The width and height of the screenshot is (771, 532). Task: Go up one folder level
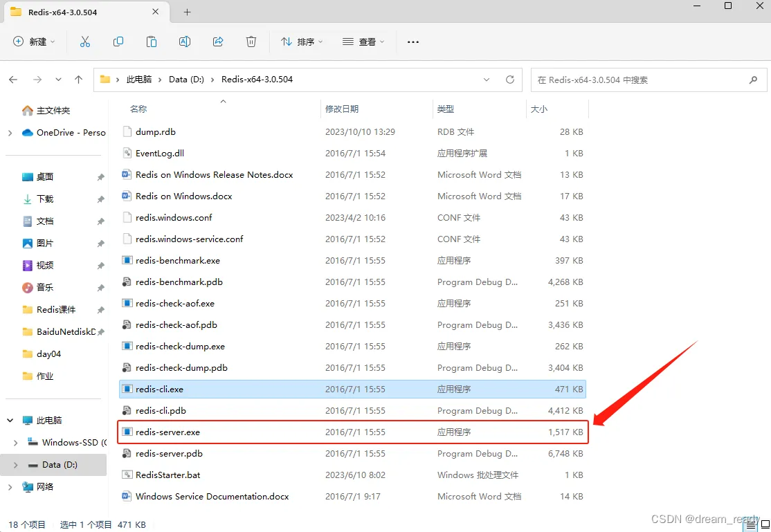pyautogui.click(x=78, y=80)
